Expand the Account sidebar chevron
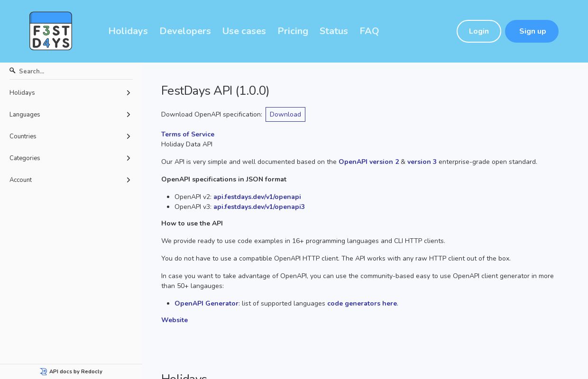Image resolution: width=588 pixels, height=379 pixels. point(129,180)
